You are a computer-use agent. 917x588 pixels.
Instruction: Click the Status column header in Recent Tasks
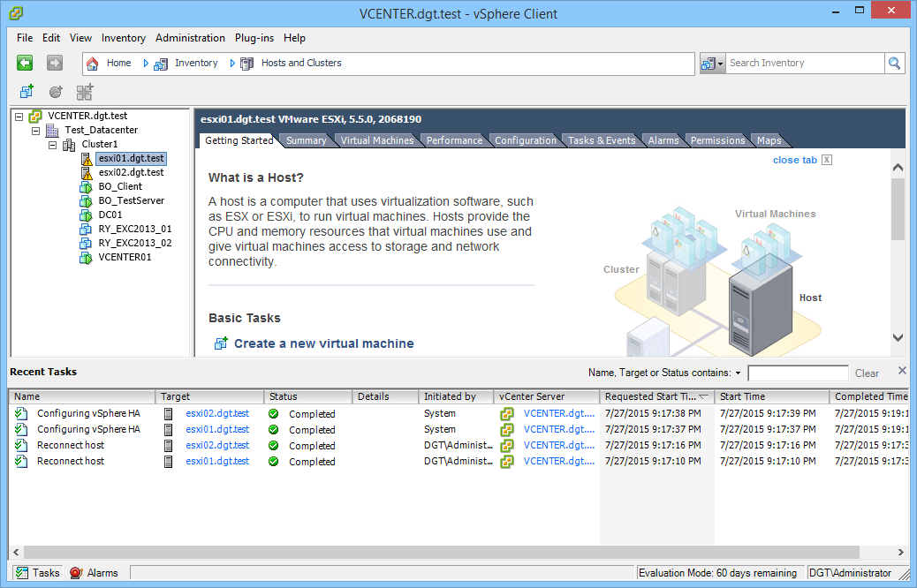[307, 397]
